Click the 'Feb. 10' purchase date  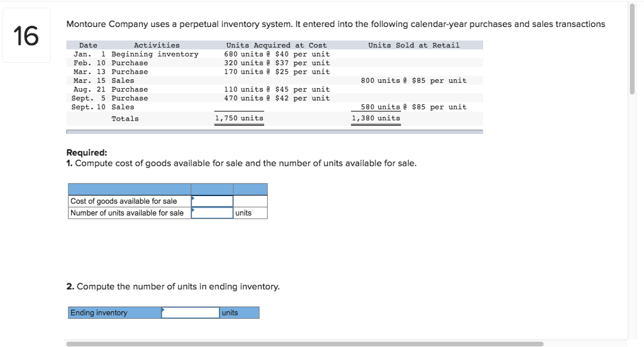coord(89,63)
